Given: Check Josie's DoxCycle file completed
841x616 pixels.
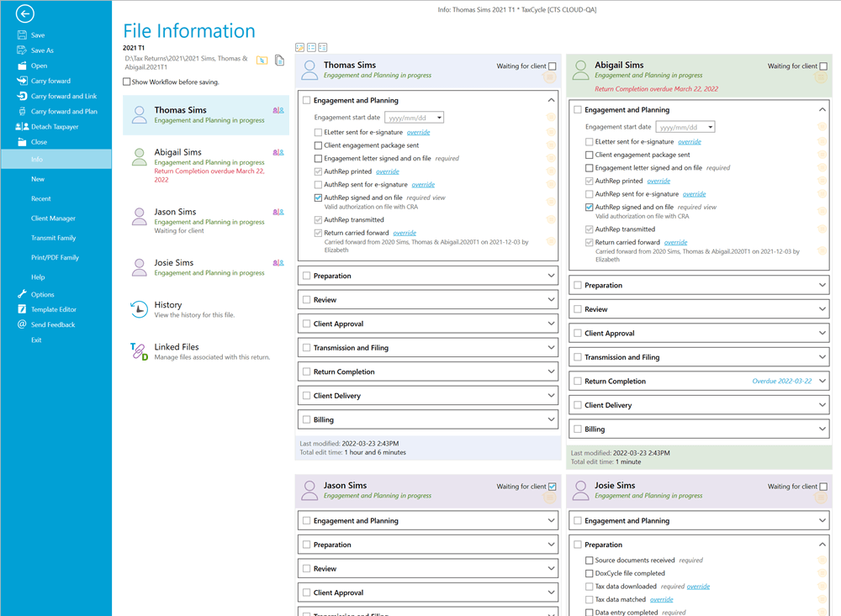Looking at the screenshot, I should pyautogui.click(x=590, y=574).
